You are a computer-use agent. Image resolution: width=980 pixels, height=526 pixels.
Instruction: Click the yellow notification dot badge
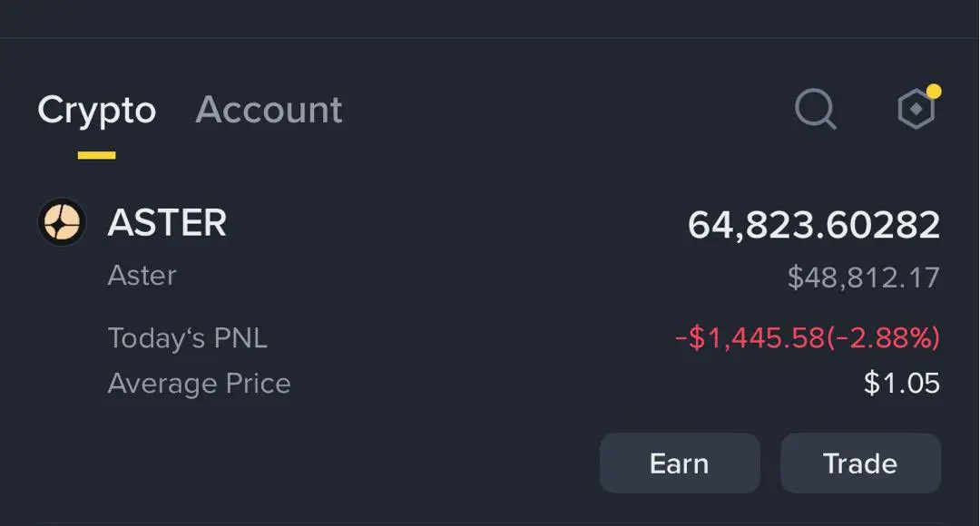tap(933, 92)
